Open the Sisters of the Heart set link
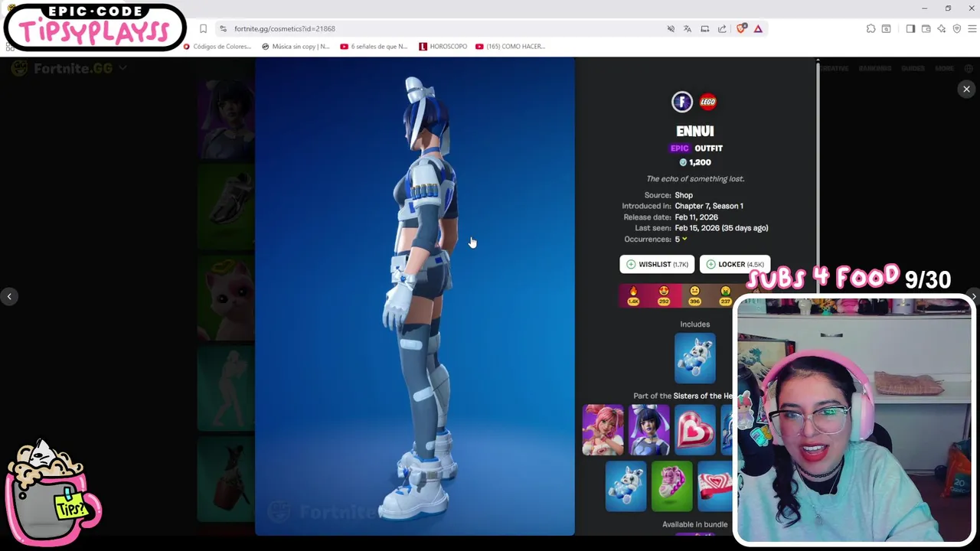The width and height of the screenshot is (980, 551). point(703,396)
